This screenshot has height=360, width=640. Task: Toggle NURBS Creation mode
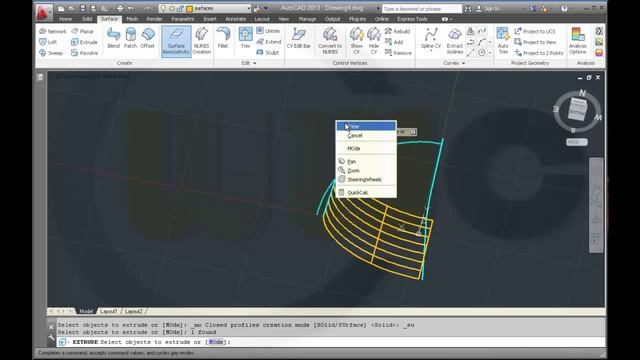[202, 41]
